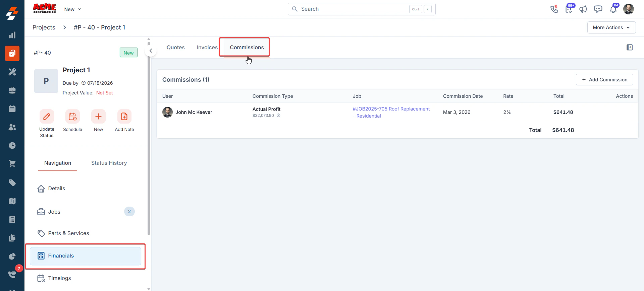Viewport: 644px width, 291px height.
Task: Click the 'Rate' column header
Action: pyautogui.click(x=508, y=96)
